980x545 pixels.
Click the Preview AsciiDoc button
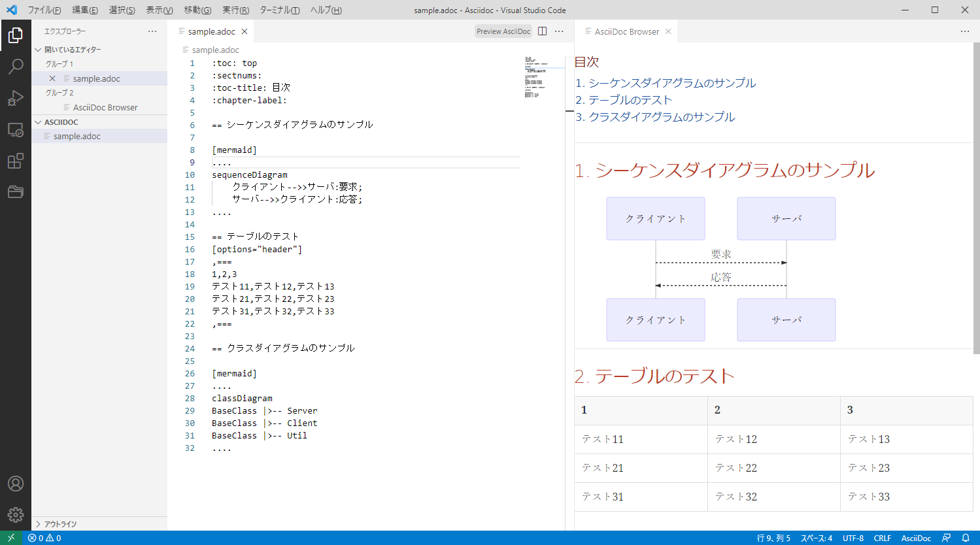coord(503,31)
